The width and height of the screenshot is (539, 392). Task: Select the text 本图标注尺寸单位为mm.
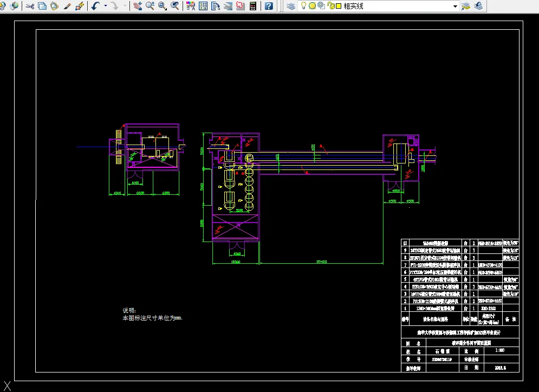[152, 318]
